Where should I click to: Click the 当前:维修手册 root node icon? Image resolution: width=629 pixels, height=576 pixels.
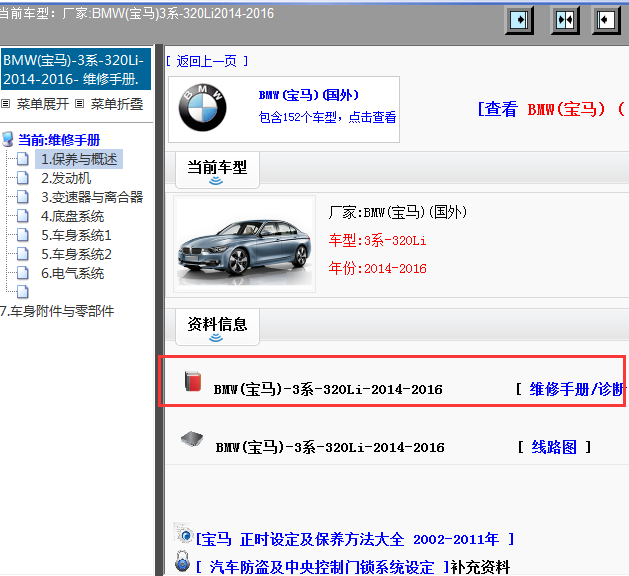[x=8, y=140]
